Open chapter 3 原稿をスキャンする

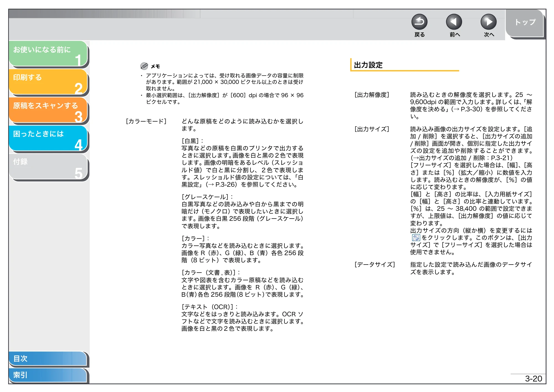pos(48,110)
